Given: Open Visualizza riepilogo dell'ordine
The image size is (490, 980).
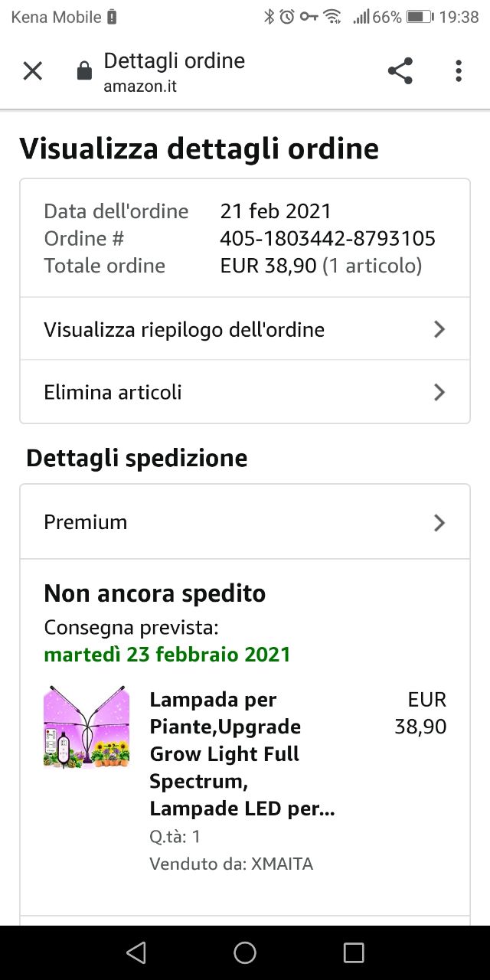Looking at the screenshot, I should 245,329.
